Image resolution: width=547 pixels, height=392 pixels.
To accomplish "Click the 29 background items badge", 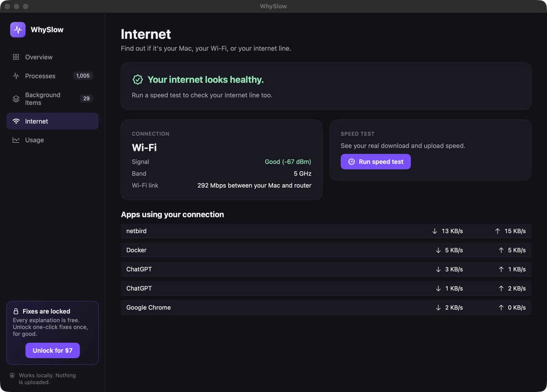I will [86, 98].
